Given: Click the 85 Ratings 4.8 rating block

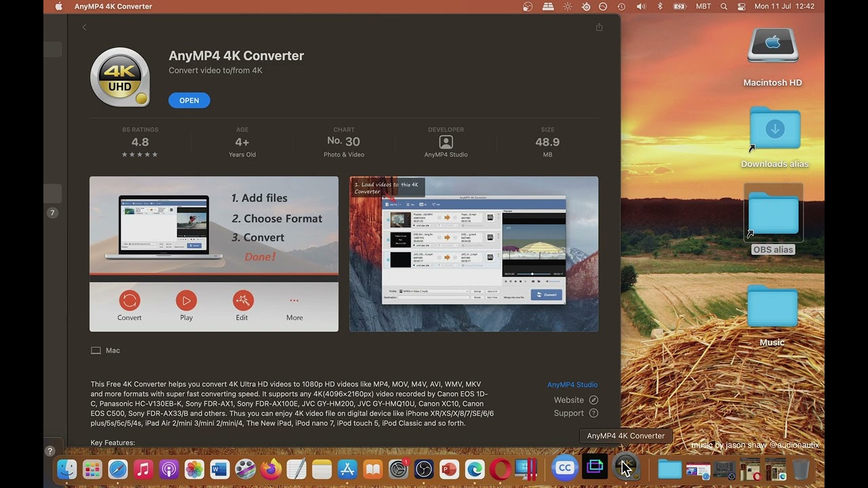Looking at the screenshot, I should (140, 142).
